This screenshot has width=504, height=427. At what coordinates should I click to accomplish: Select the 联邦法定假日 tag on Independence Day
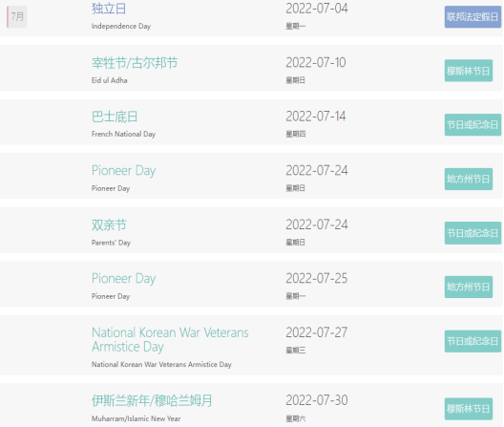(472, 17)
